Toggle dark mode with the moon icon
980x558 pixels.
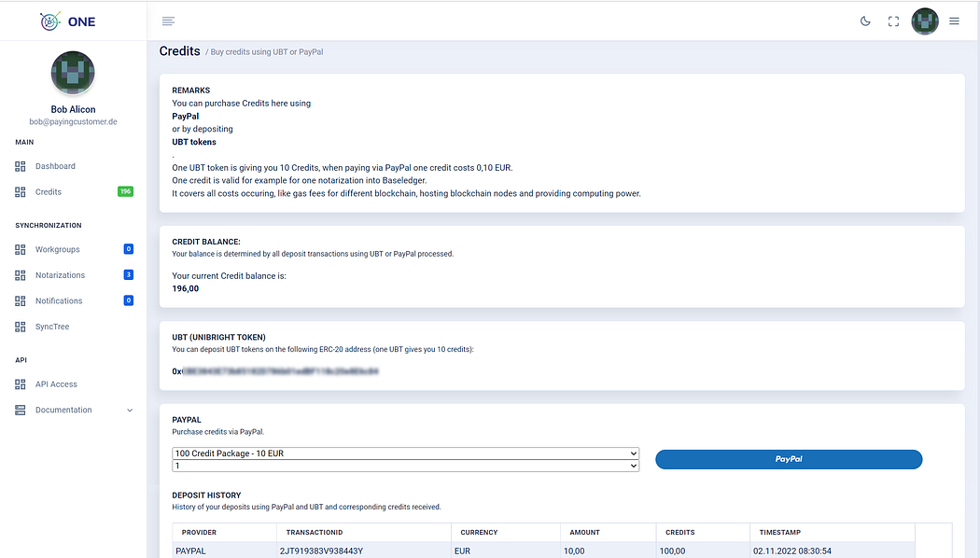point(865,21)
